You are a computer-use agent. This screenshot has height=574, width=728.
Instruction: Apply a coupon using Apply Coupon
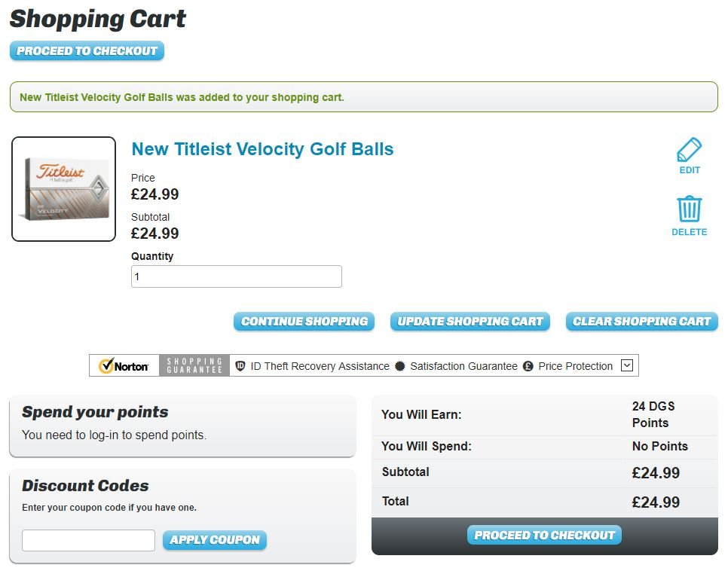click(213, 540)
